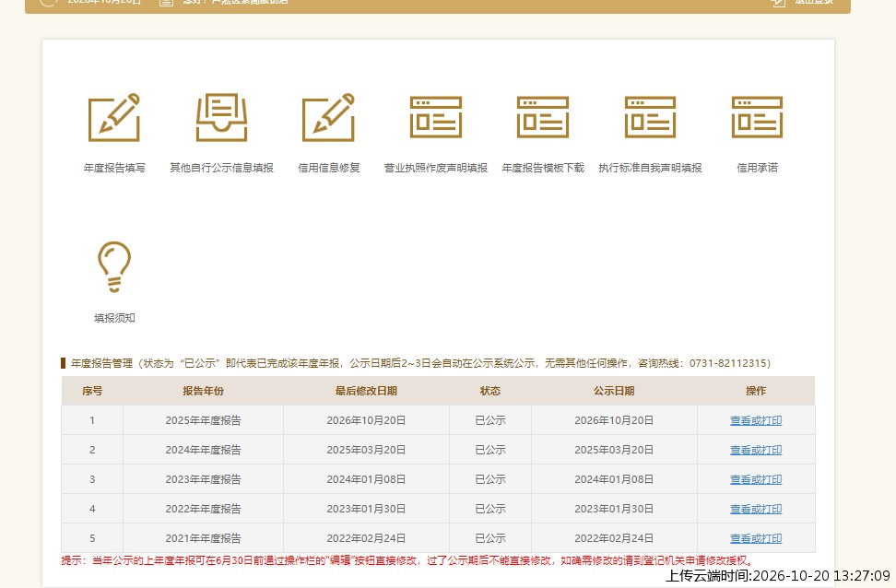
Task: Open the 信用信息修复 pencil icon
Action: point(328,117)
